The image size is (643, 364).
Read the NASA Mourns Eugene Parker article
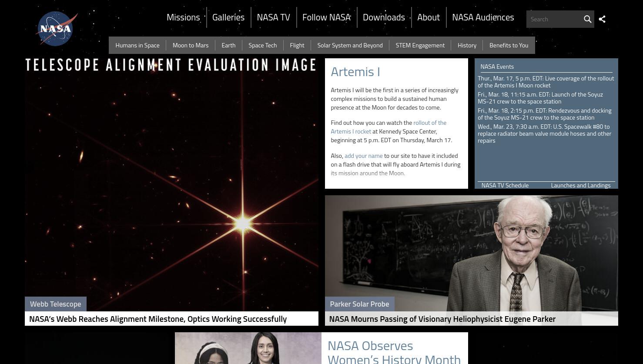(x=442, y=319)
